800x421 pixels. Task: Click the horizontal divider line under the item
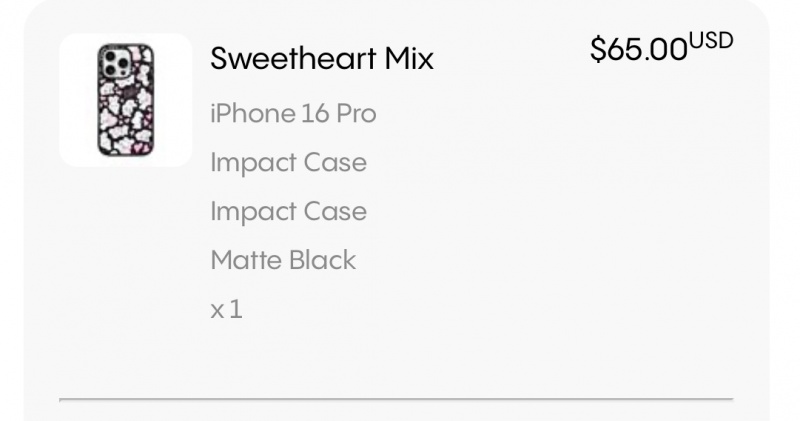point(396,399)
